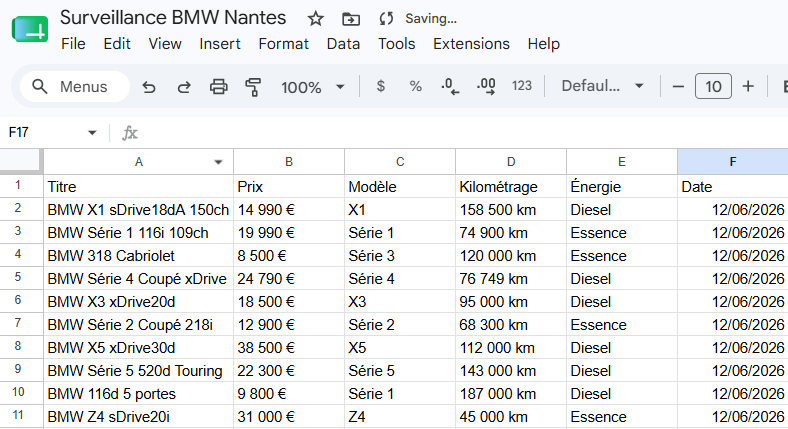
Task: Select column D header
Action: pyautogui.click(x=511, y=162)
